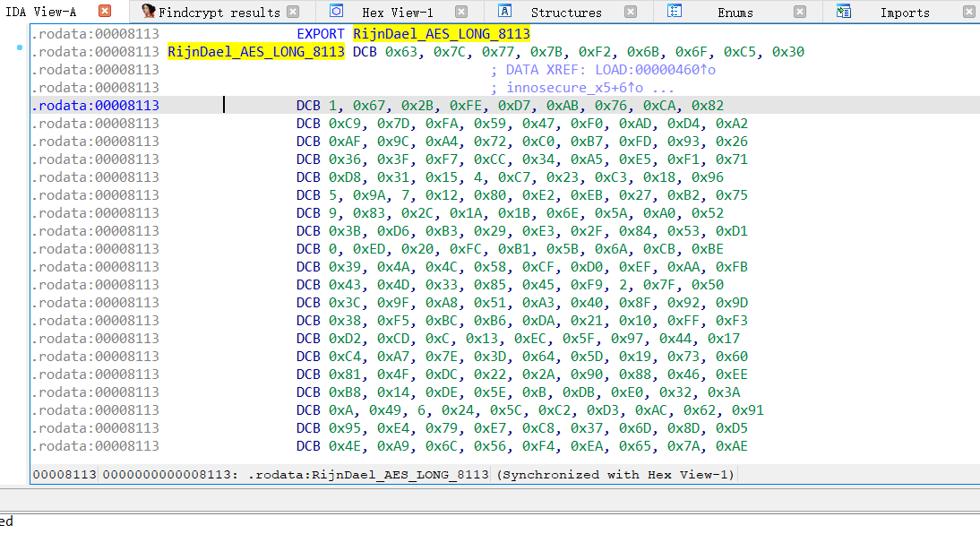The height and width of the screenshot is (534, 980).
Task: Click the status bar offset 00008113
Action: coord(64,475)
